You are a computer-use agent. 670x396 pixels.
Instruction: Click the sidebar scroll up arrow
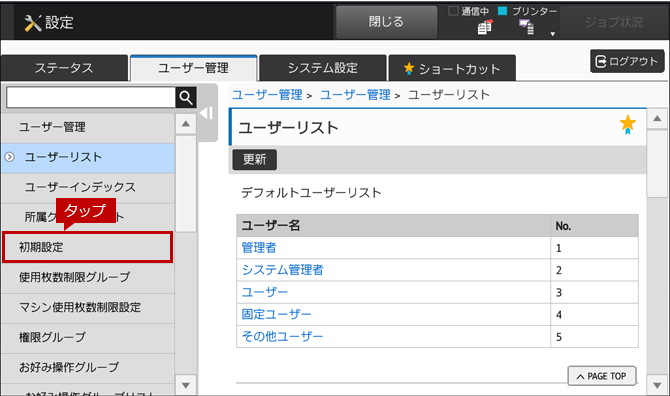click(x=185, y=124)
